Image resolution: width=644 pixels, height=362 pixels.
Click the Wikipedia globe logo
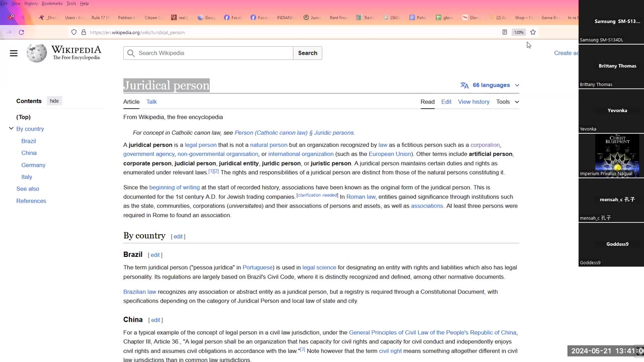coord(37,53)
